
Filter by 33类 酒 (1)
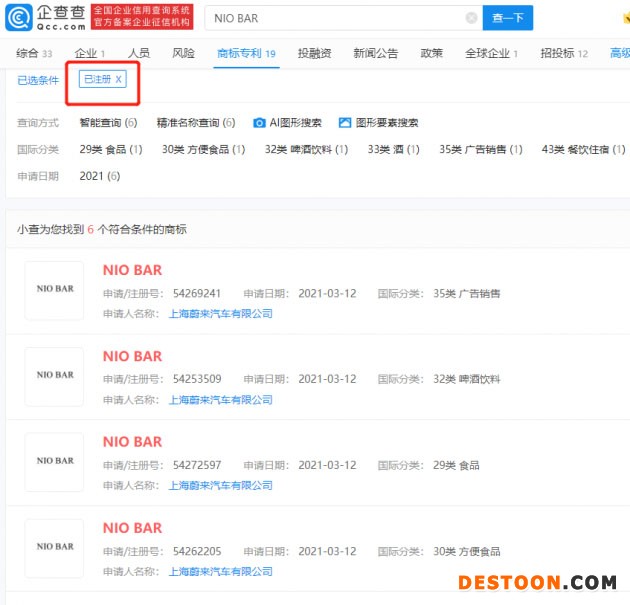(393, 149)
